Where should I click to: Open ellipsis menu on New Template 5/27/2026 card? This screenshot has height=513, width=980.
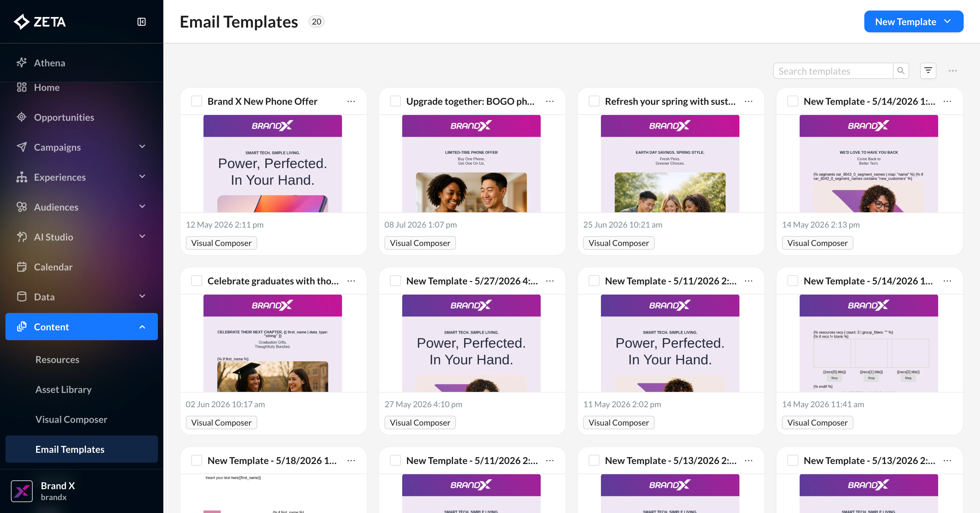[x=550, y=281]
